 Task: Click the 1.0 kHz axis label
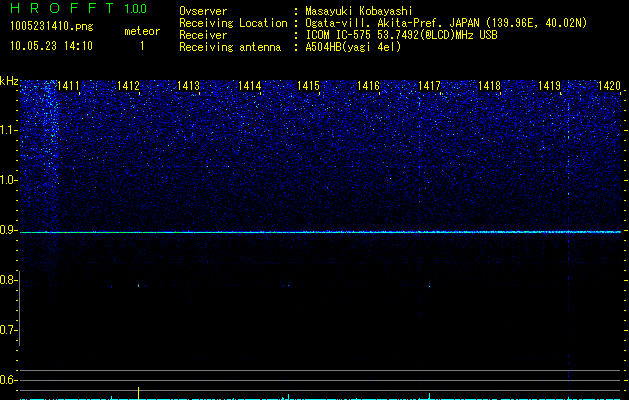click(9, 180)
